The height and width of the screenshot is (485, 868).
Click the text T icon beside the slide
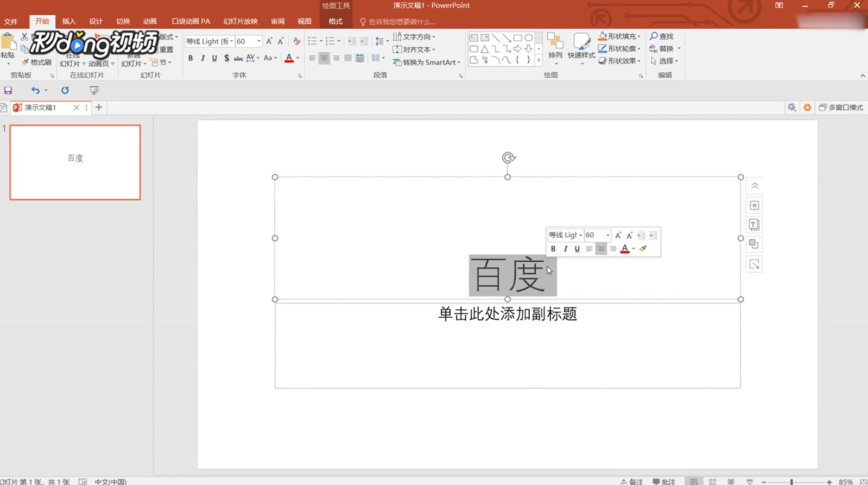click(x=754, y=225)
